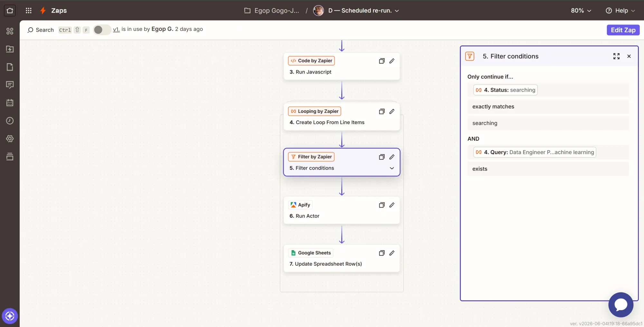
Task: Click the Search button
Action: (x=41, y=30)
